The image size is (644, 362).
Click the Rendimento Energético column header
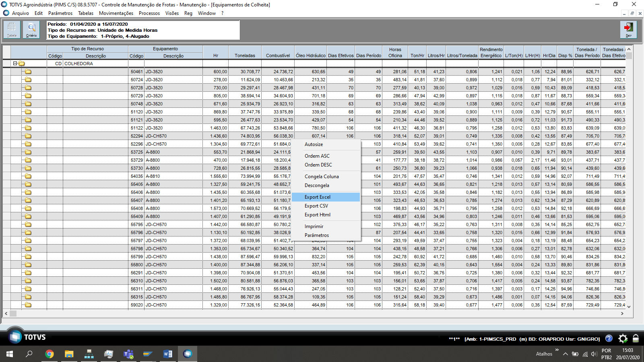pos(491,52)
